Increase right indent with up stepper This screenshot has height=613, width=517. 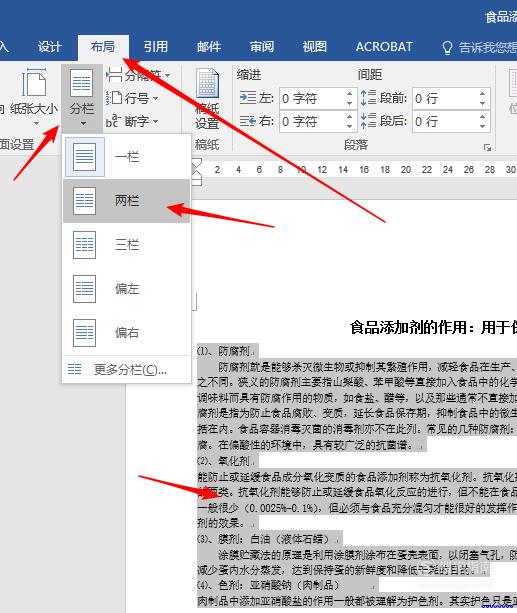[350, 117]
